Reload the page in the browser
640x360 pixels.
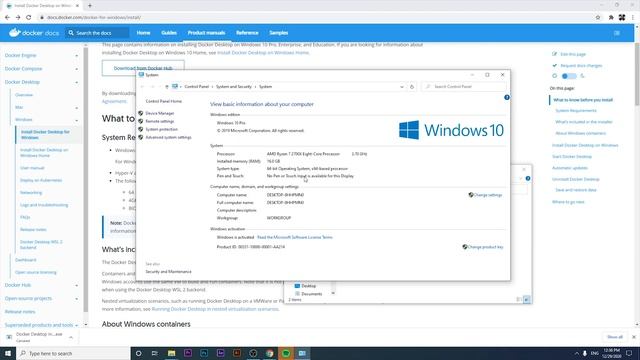[29, 18]
